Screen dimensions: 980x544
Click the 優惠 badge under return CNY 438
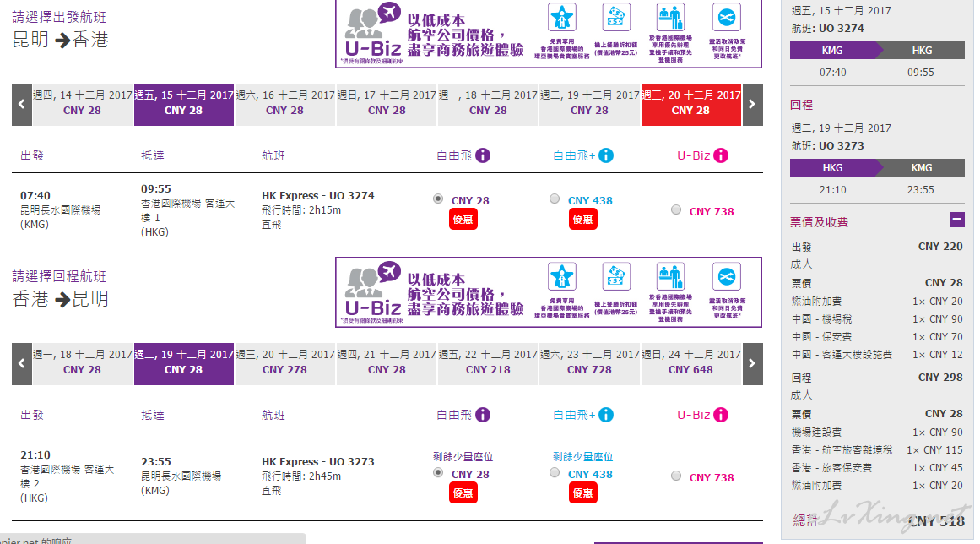[583, 492]
